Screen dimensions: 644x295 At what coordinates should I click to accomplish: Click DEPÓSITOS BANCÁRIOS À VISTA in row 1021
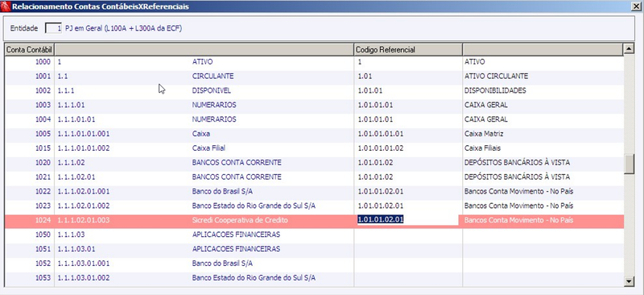click(x=517, y=177)
